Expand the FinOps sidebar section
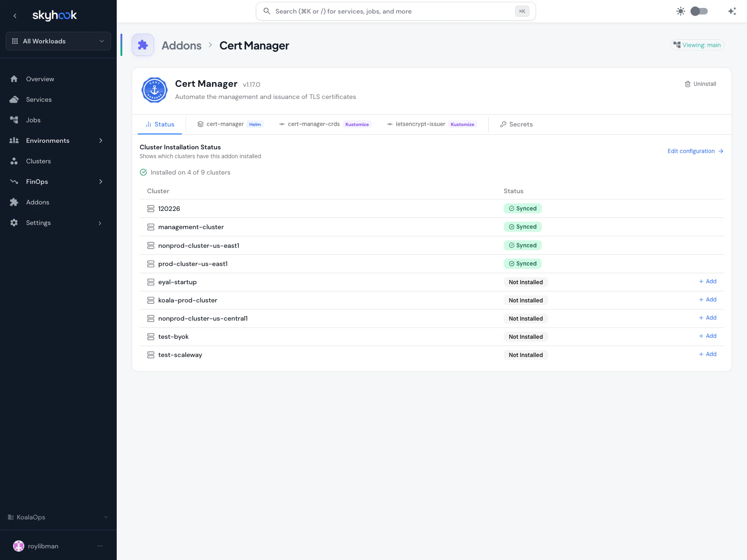This screenshot has width=747, height=560. click(x=36, y=182)
